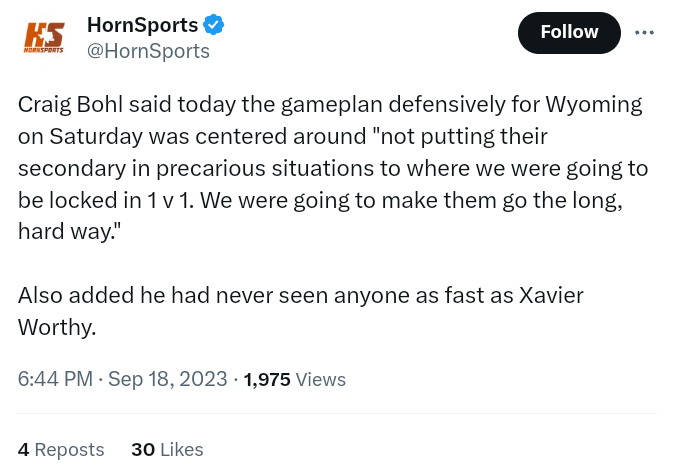Open the 4 Reposts list
Viewport: 673px width, 474px height.
click(61, 449)
